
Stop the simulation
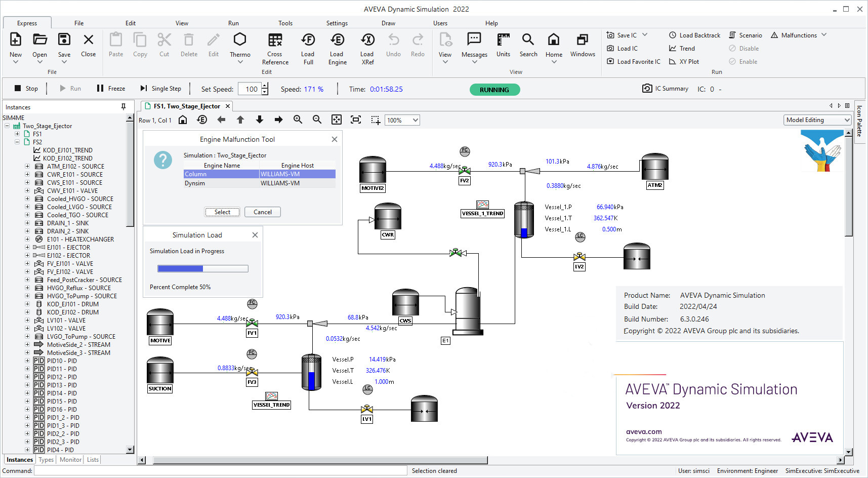click(x=26, y=88)
